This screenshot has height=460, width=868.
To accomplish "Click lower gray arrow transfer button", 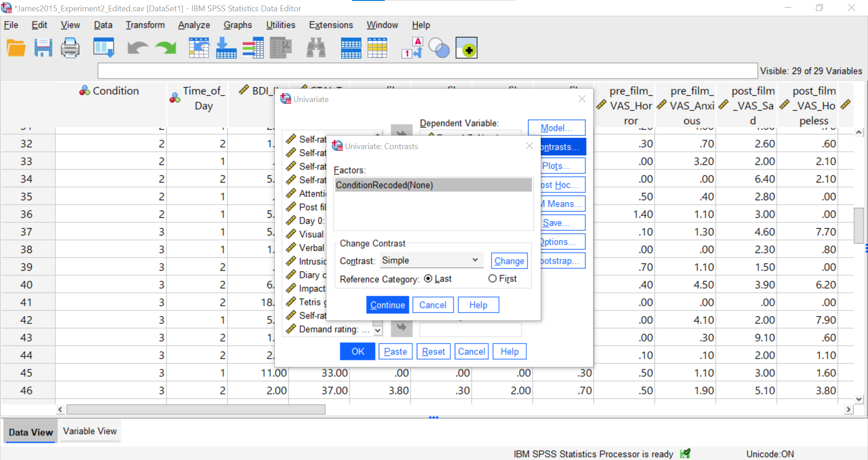I will point(401,328).
